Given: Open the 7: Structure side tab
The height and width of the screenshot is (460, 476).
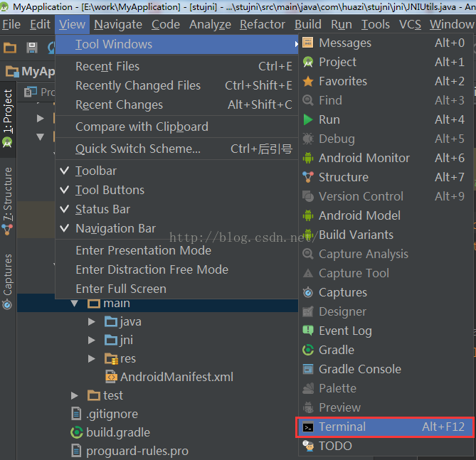Looking at the screenshot, I should coord(8,201).
